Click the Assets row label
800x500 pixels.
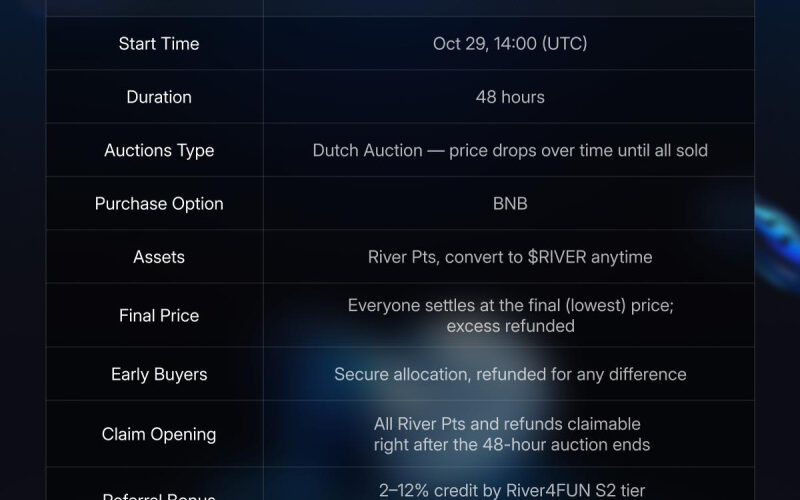tap(158, 257)
